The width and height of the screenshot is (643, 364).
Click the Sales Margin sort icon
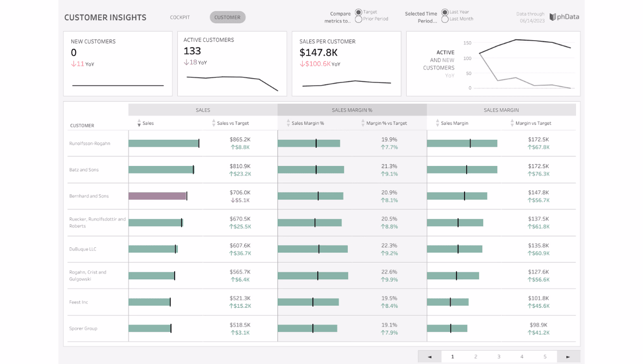tap(438, 123)
